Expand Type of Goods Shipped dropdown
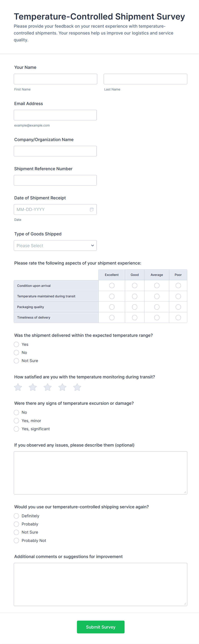The height and width of the screenshot is (644, 199). tap(55, 245)
